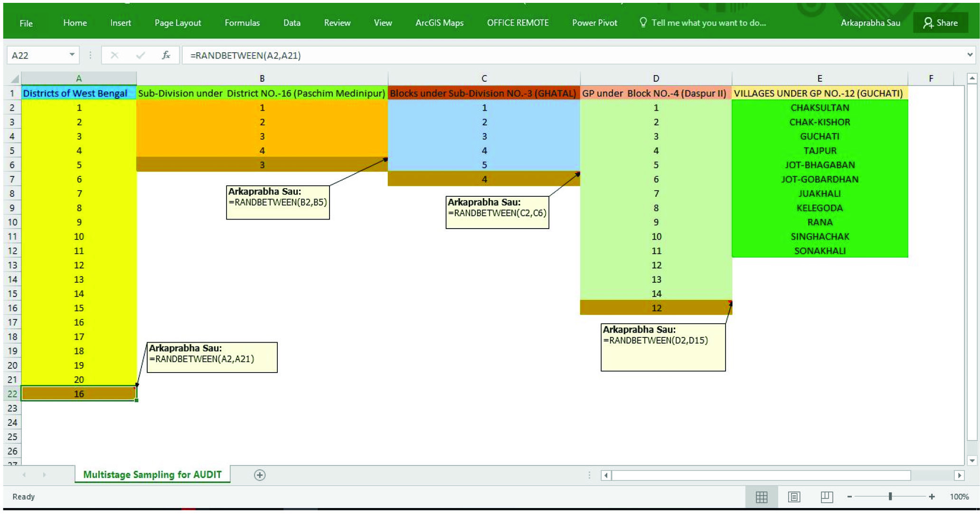Image resolution: width=980 pixels, height=518 pixels.
Task: Open the Formulas ribbon tab
Action: (242, 23)
